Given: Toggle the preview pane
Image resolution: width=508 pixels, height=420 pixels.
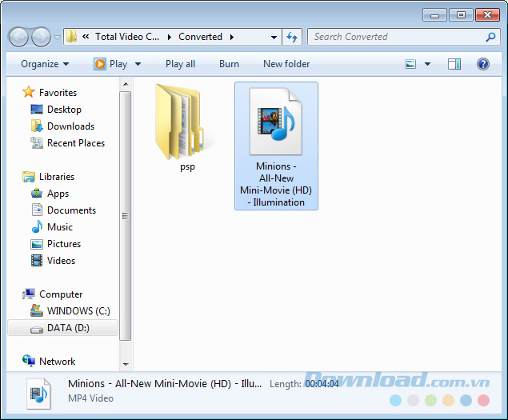Looking at the screenshot, I should pyautogui.click(x=454, y=64).
